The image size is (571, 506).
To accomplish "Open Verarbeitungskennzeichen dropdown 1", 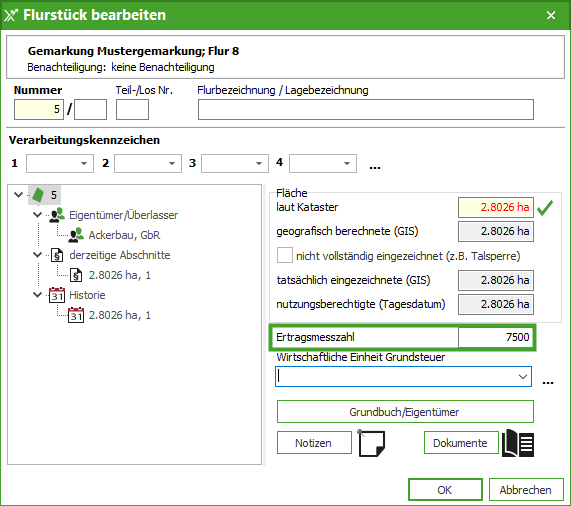I will [60, 163].
